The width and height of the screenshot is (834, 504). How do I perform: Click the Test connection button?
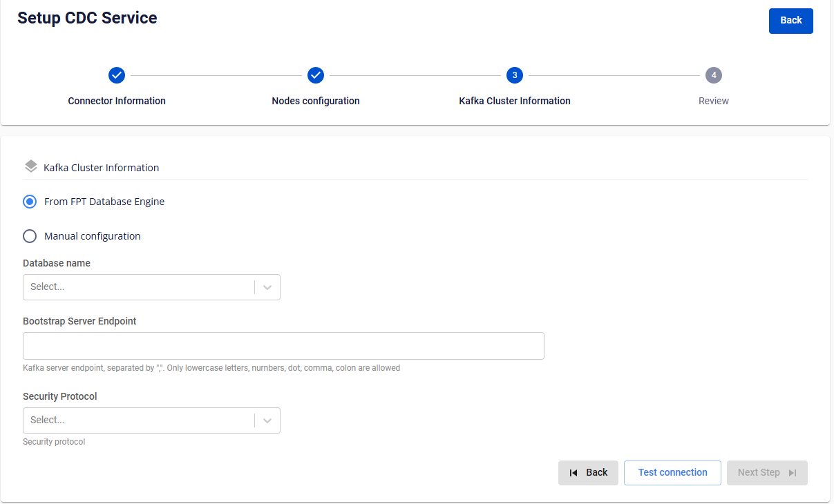point(672,473)
